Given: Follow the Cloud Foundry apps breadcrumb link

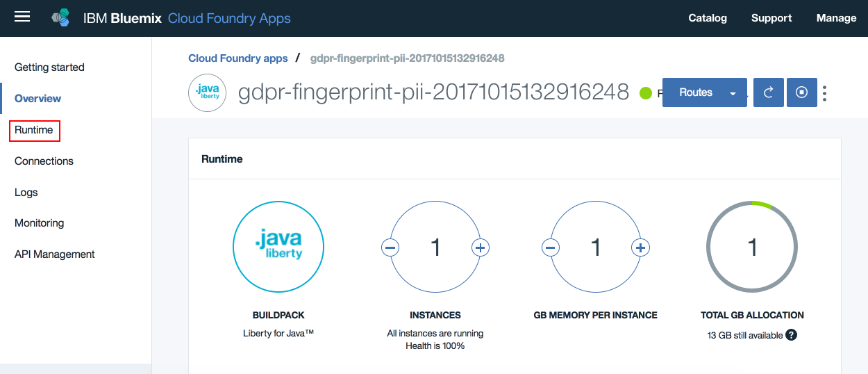Looking at the screenshot, I should [238, 58].
